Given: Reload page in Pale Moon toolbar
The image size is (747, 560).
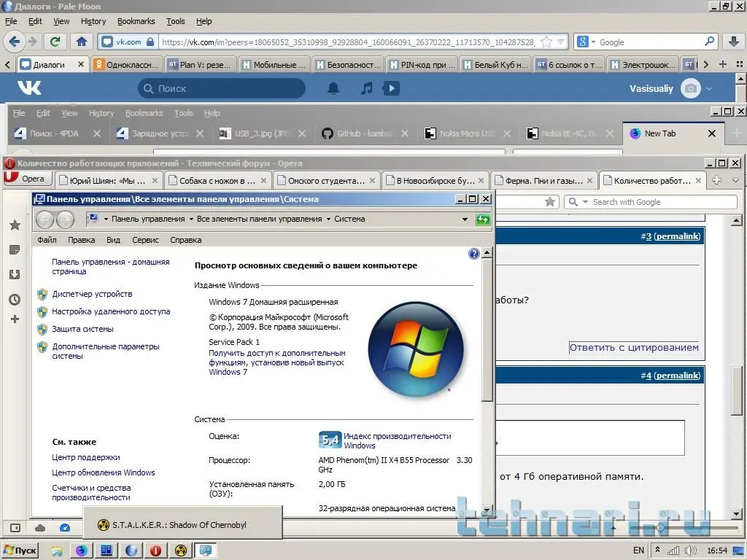Looking at the screenshot, I should pyautogui.click(x=55, y=42).
